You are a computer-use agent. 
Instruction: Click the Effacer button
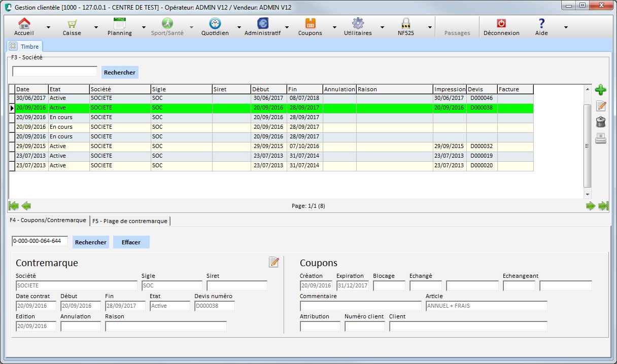click(x=131, y=242)
